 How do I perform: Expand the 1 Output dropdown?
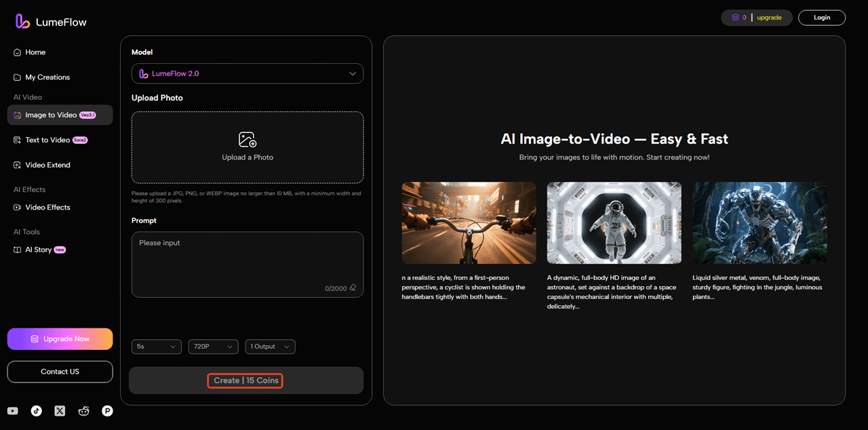coord(270,347)
